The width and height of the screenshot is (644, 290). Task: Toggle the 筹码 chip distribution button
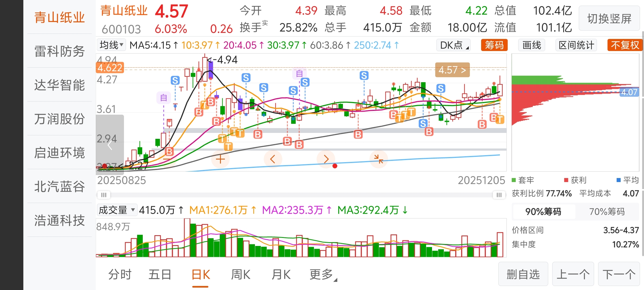click(494, 45)
